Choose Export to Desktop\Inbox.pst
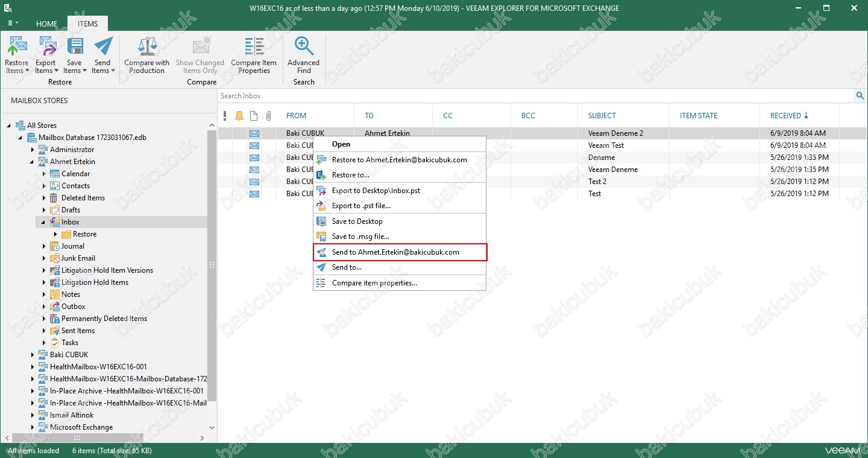Image resolution: width=868 pixels, height=458 pixels. 399,191
